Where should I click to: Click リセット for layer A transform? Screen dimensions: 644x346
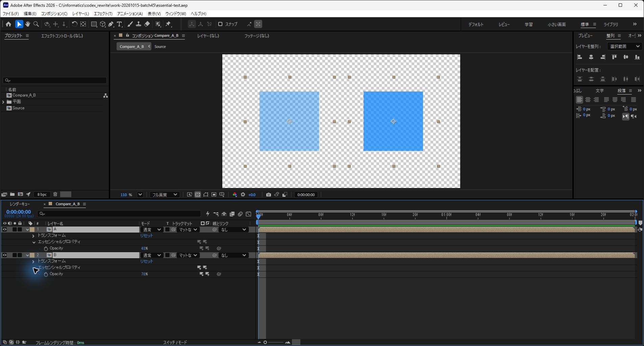[147, 236]
